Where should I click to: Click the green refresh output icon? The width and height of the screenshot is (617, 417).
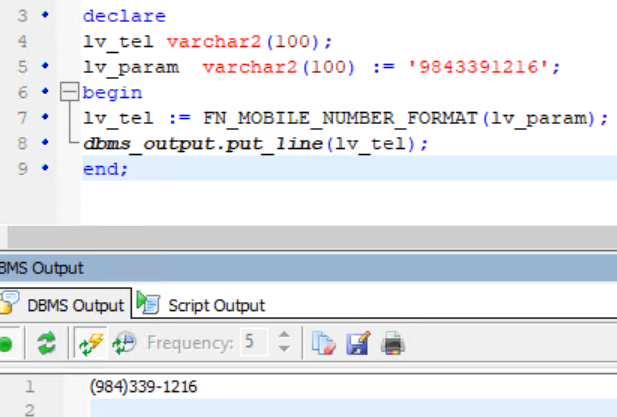tap(46, 344)
